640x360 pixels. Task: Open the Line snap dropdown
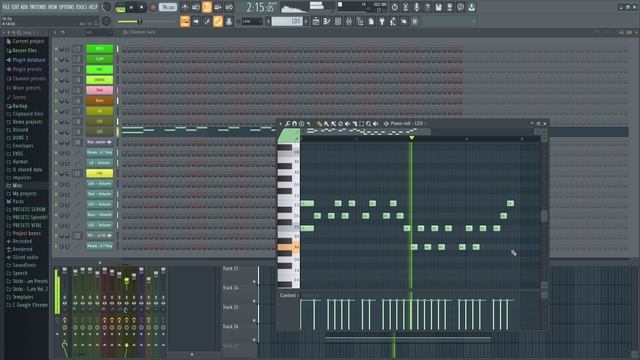point(252,21)
